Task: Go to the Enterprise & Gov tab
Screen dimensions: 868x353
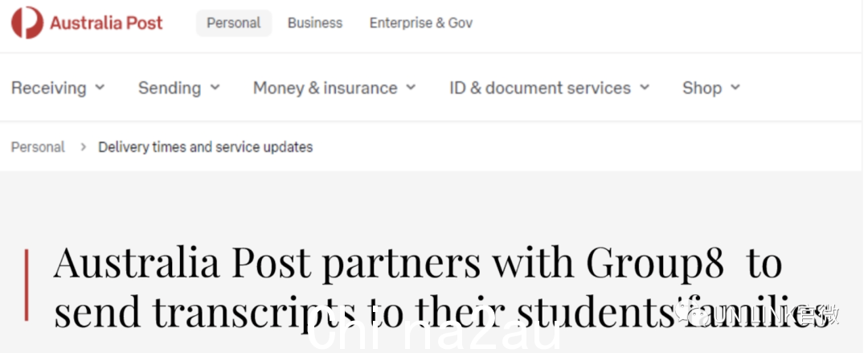Action: pyautogui.click(x=420, y=23)
